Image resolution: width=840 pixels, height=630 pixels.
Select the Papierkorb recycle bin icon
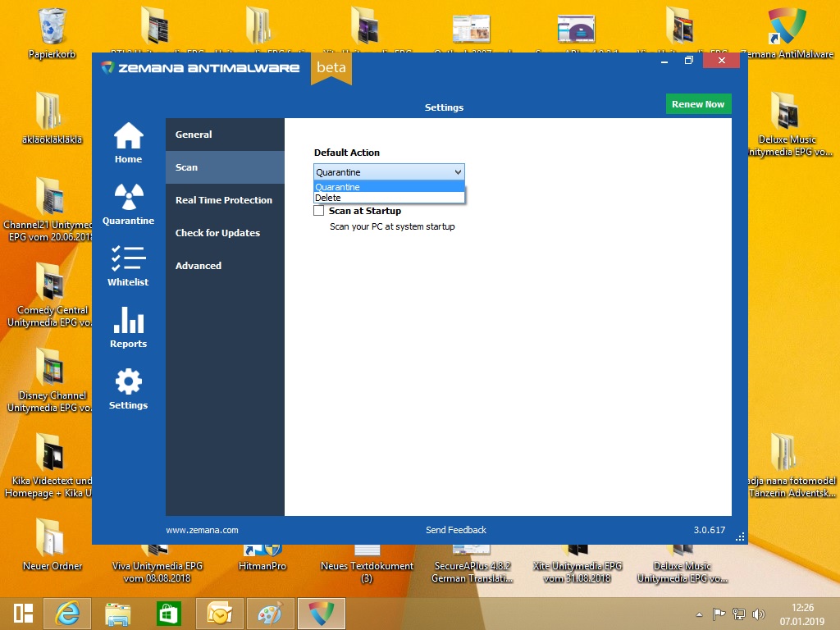coord(52,33)
